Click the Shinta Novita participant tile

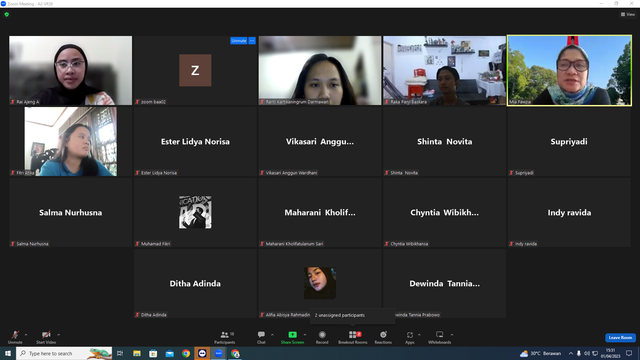click(x=444, y=142)
